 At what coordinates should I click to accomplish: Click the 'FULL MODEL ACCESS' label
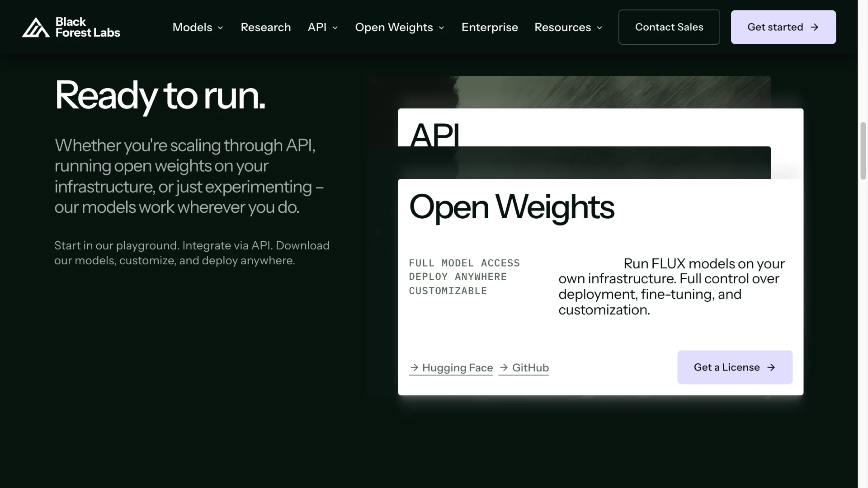[x=464, y=263]
